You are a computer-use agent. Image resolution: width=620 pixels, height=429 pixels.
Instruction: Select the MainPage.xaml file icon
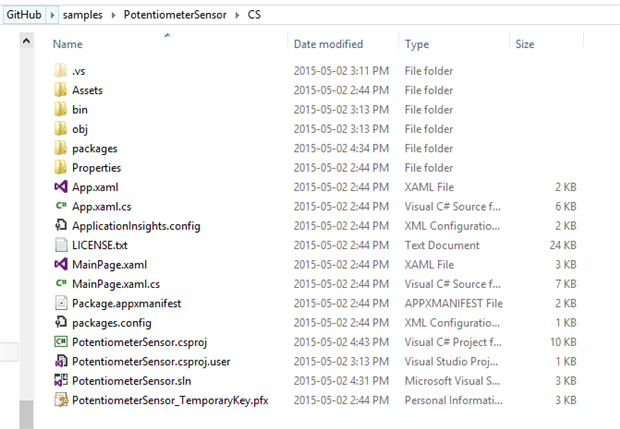coord(60,264)
